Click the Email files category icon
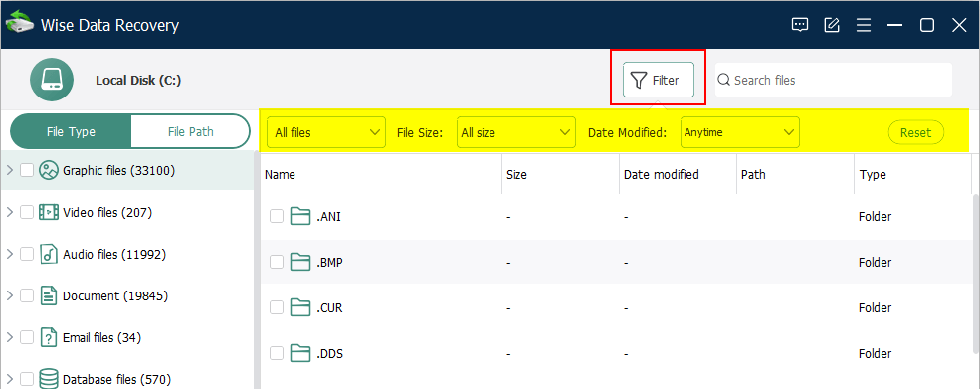This screenshot has width=980, height=389. click(48, 337)
